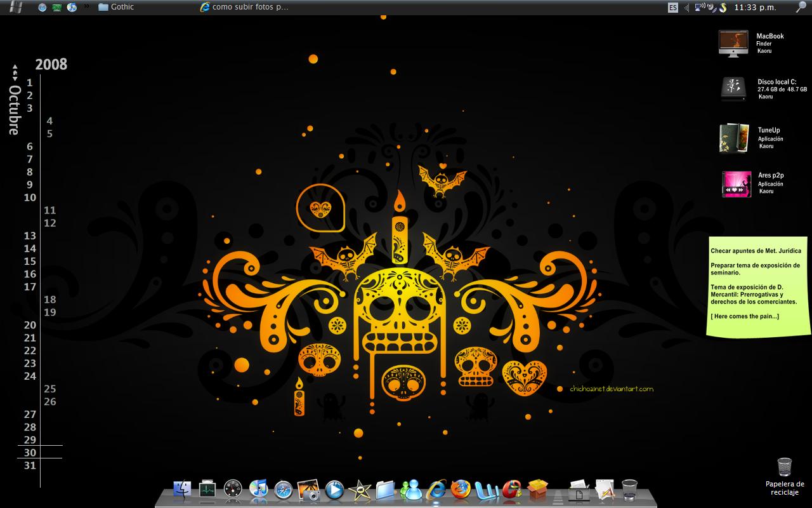Open the blue folder in the dock

pos(385,490)
